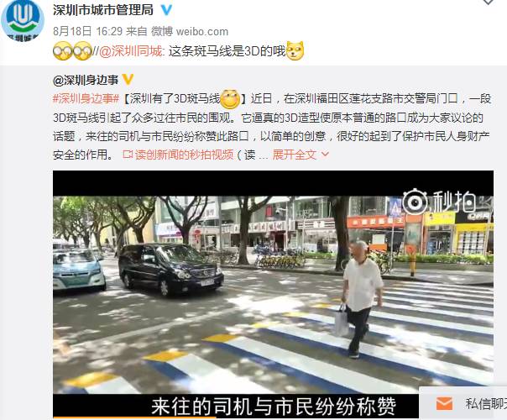This screenshot has width=507, height=420.
Task: Click the 秒拍 camera logo watermark
Action: (416, 203)
